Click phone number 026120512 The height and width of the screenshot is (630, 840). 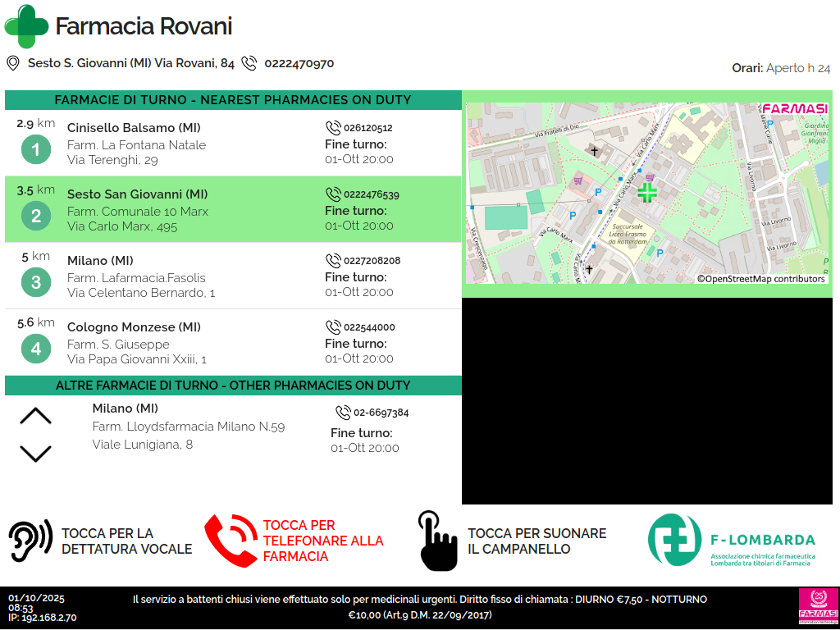tap(367, 128)
